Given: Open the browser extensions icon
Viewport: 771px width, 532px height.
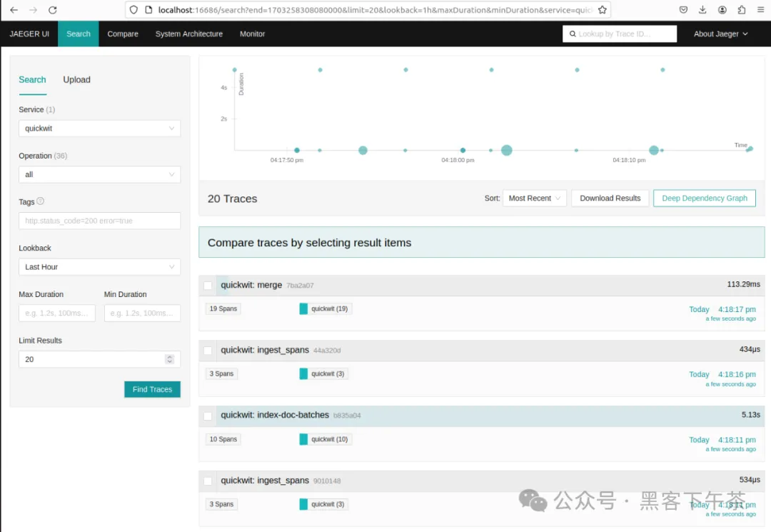Looking at the screenshot, I should (742, 10).
